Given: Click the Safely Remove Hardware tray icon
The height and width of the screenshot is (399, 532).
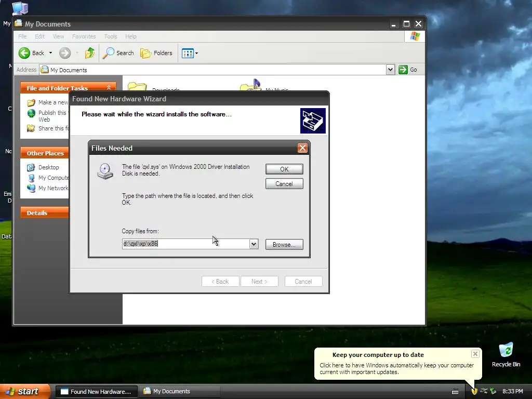Looking at the screenshot, I should click(x=493, y=391).
